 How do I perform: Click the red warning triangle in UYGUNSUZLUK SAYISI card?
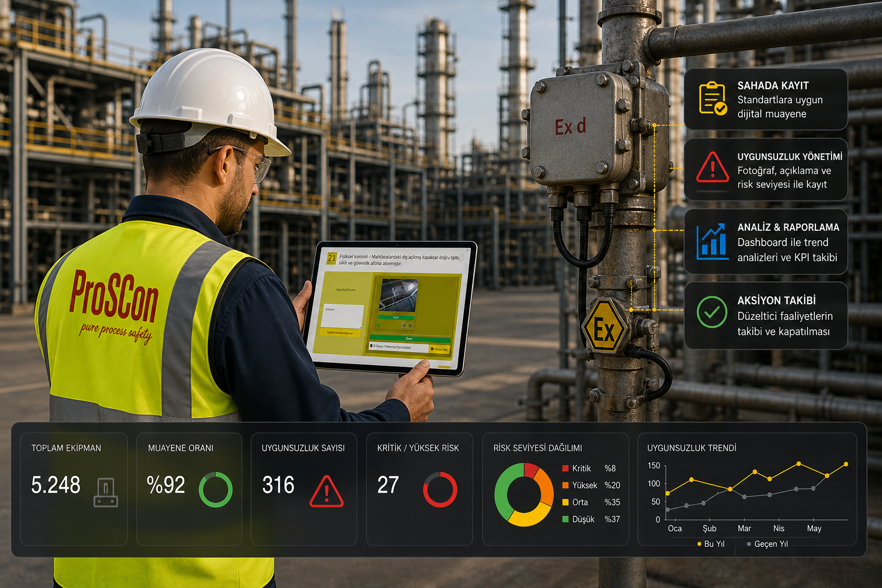pos(326,491)
